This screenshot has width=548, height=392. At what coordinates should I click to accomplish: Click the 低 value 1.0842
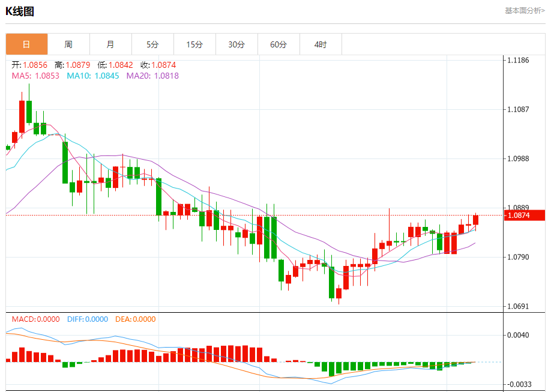121,65
